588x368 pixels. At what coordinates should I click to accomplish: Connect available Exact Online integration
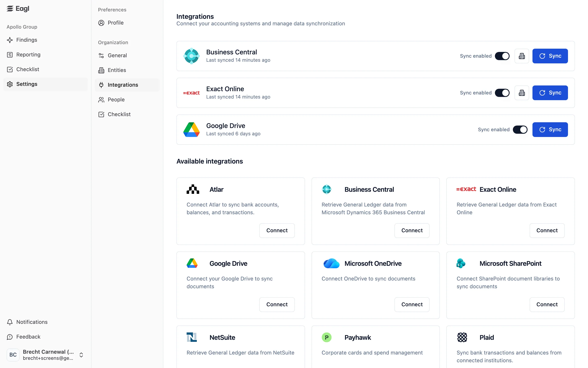[547, 230]
